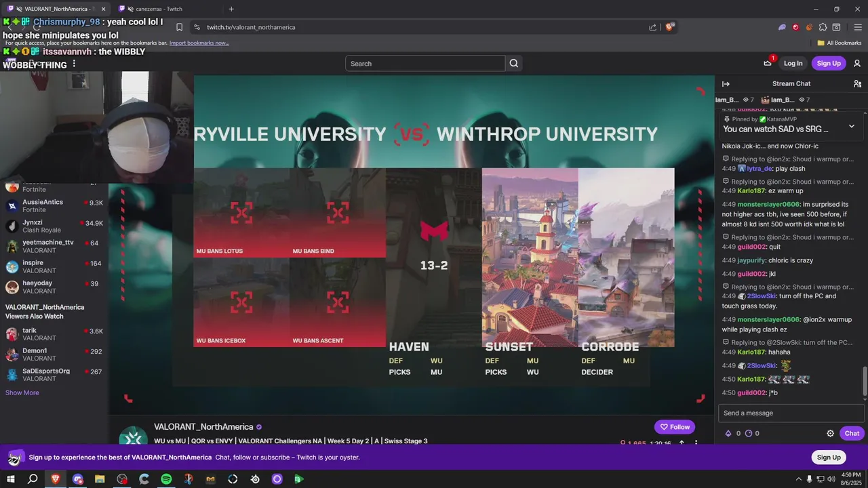
Task: Launch Spotify from the taskbar
Action: tap(166, 479)
